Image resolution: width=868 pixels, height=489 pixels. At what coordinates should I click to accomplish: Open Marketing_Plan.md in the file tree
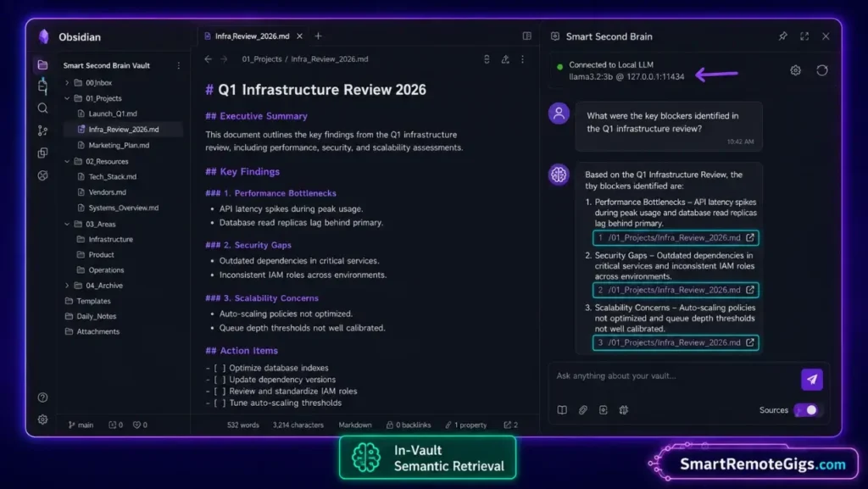point(119,145)
